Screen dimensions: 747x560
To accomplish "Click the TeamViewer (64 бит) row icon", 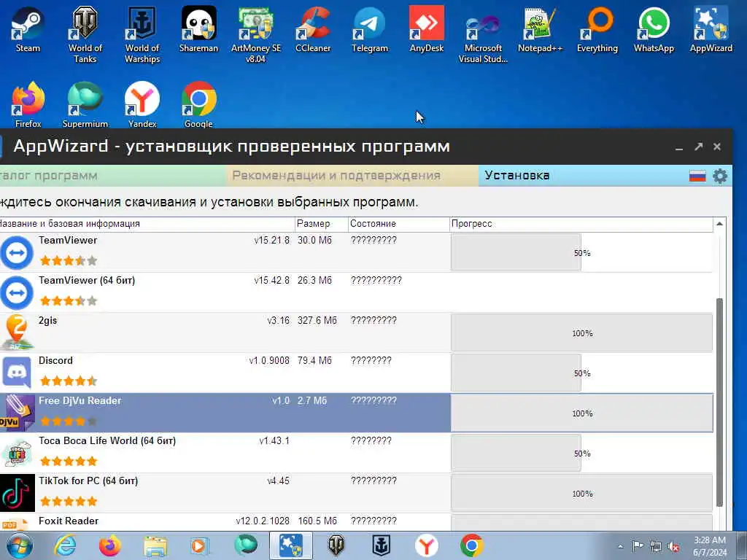I will tap(17, 292).
